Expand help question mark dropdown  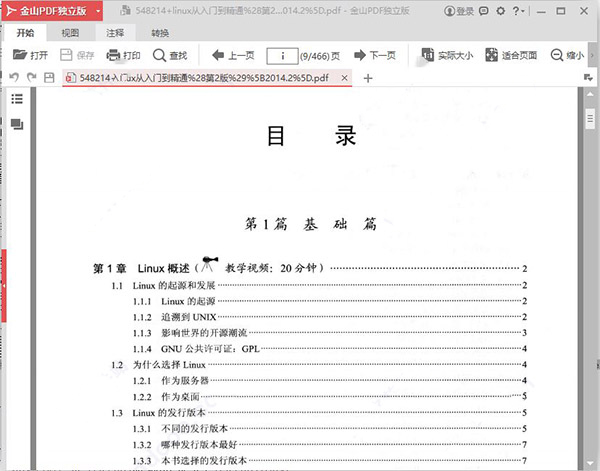[x=518, y=11]
